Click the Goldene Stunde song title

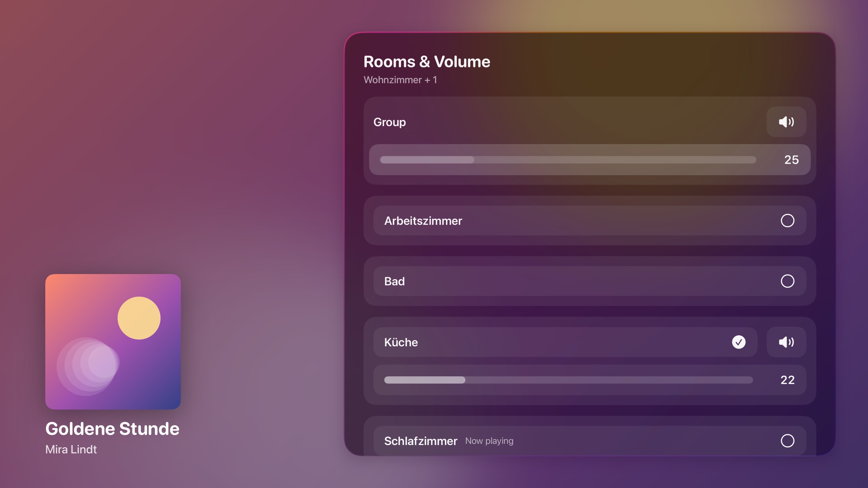pyautogui.click(x=112, y=429)
